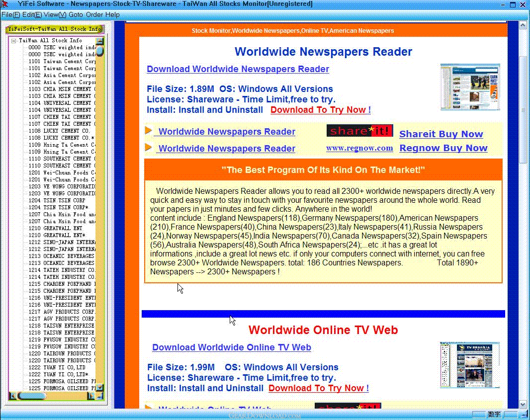Open the Help menu
This screenshot has width=530, height=420.
point(112,15)
